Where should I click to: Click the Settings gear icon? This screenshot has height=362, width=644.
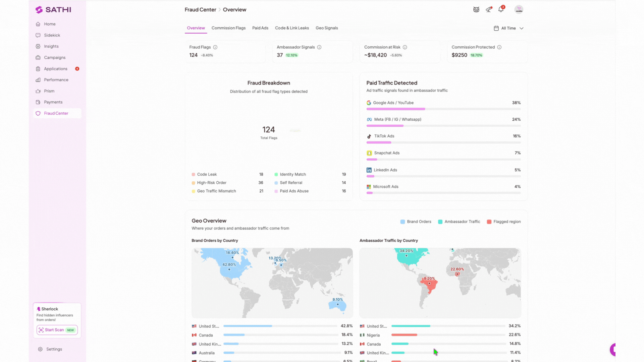40,349
